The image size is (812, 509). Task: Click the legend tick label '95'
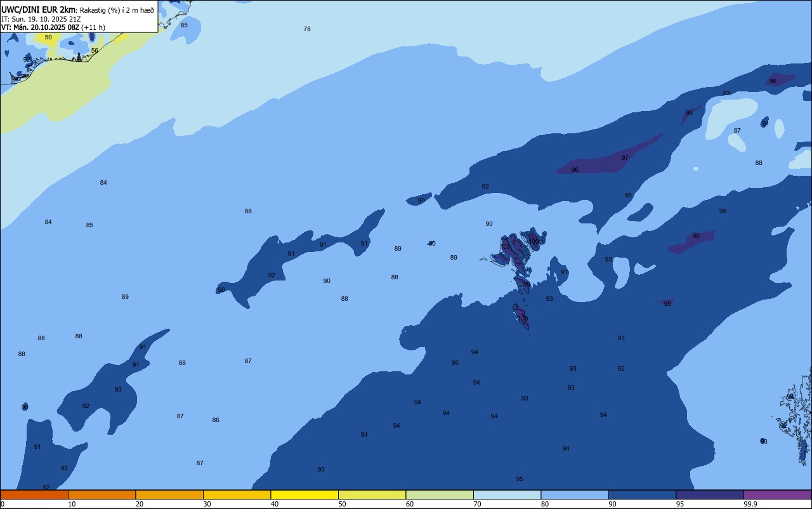pos(680,504)
